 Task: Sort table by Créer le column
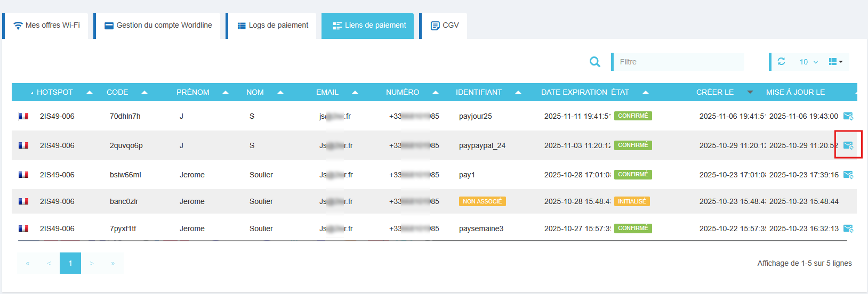click(x=715, y=92)
